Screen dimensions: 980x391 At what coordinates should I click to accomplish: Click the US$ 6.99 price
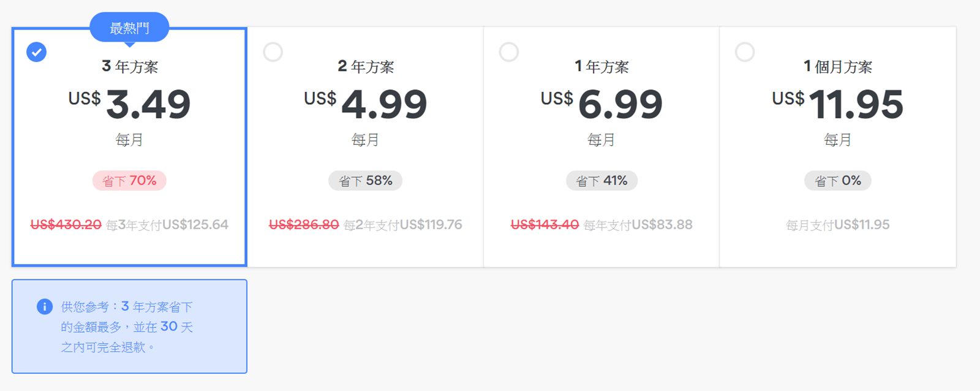(601, 104)
